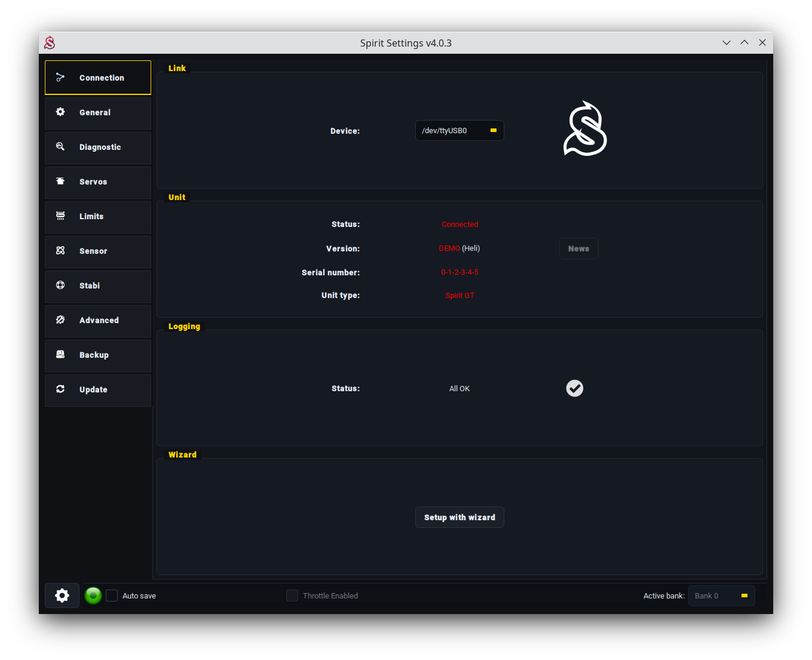Click the 'Unit' group heading

[x=177, y=197]
